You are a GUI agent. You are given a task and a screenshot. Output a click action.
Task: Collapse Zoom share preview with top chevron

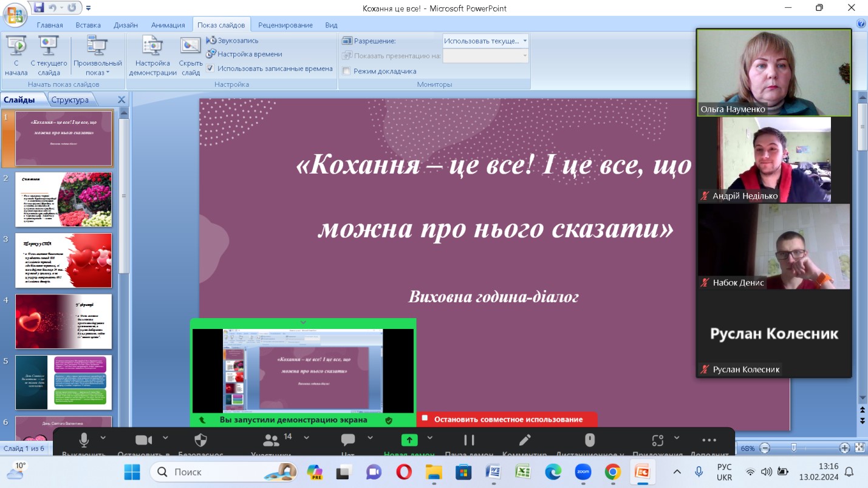coord(303,322)
